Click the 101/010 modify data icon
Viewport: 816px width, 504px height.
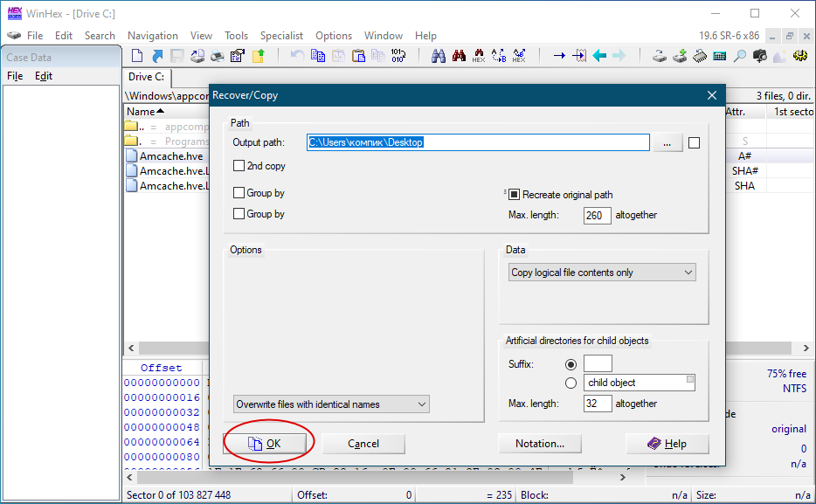[x=398, y=56]
